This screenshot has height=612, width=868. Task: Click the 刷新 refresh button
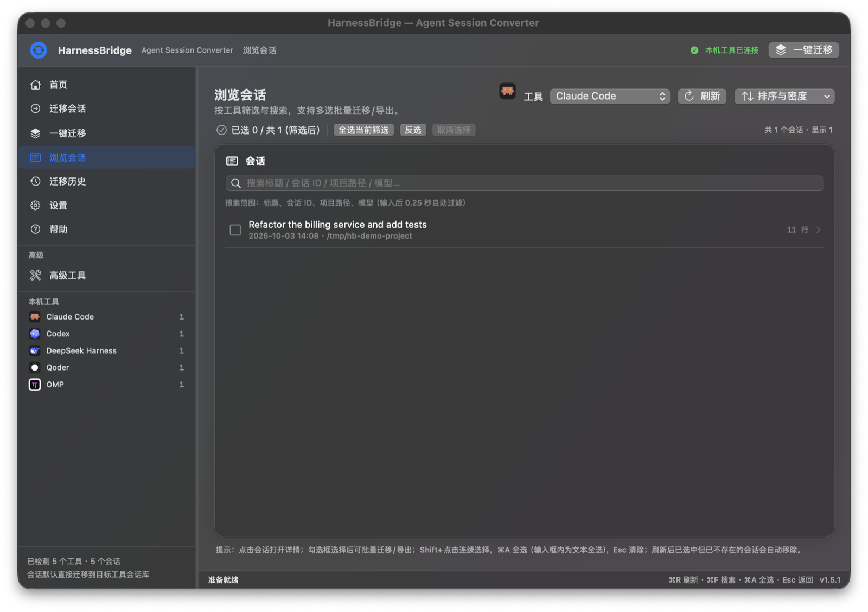click(702, 96)
